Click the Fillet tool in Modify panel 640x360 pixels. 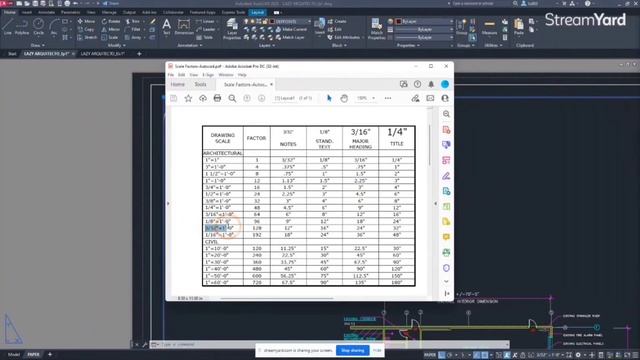[x=133, y=29]
